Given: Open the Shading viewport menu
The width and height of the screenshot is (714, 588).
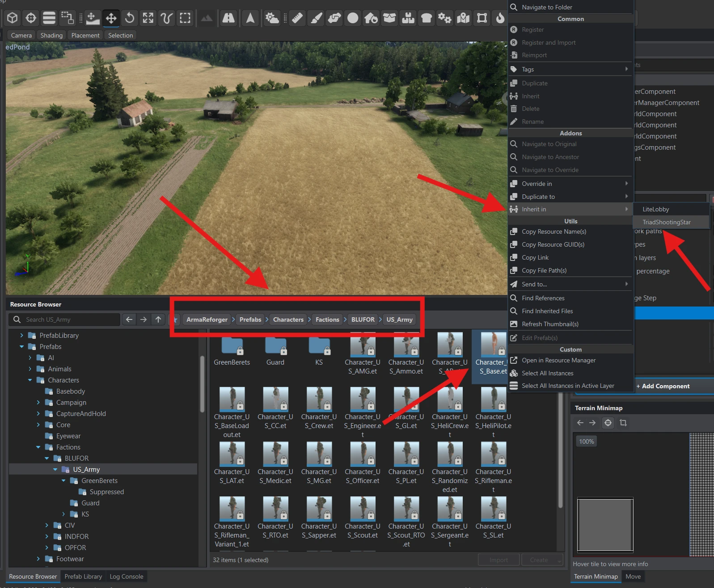Looking at the screenshot, I should 51,35.
